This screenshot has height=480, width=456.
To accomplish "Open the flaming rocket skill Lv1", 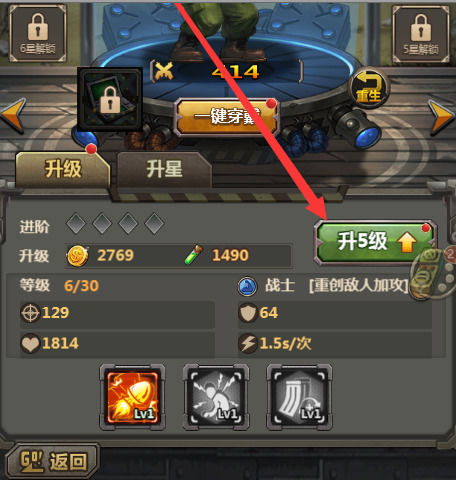I will (132, 397).
